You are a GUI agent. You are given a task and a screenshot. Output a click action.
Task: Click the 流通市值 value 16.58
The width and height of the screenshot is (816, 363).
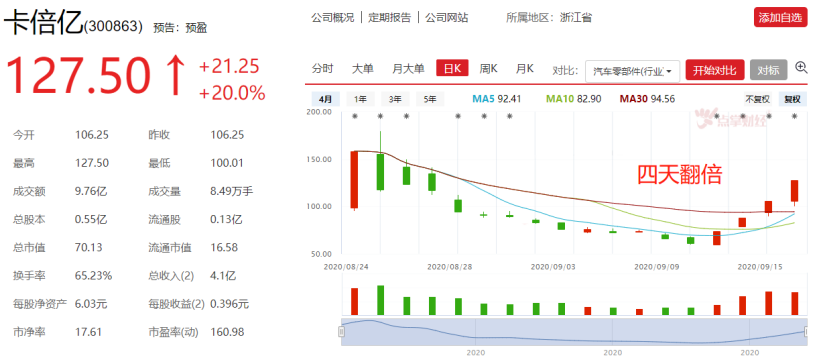223,248
